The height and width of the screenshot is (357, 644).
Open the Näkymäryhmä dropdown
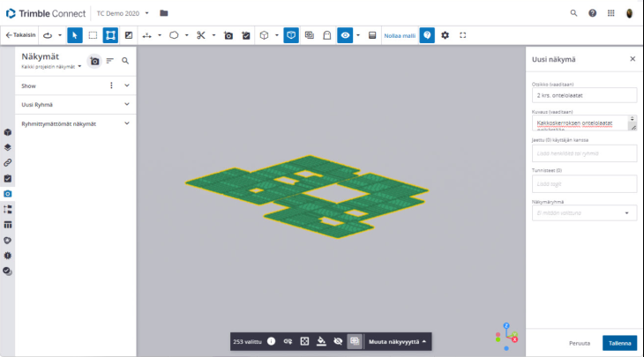[x=584, y=213]
